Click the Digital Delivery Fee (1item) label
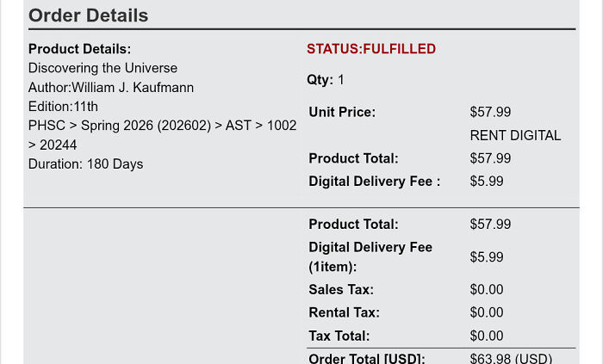Viewport: 603px width, 364px height. [370, 257]
